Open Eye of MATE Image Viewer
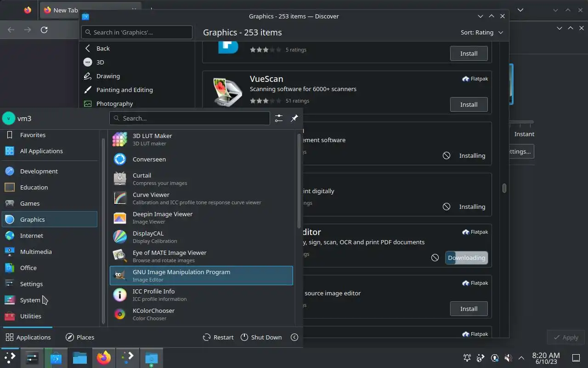 coord(201,256)
